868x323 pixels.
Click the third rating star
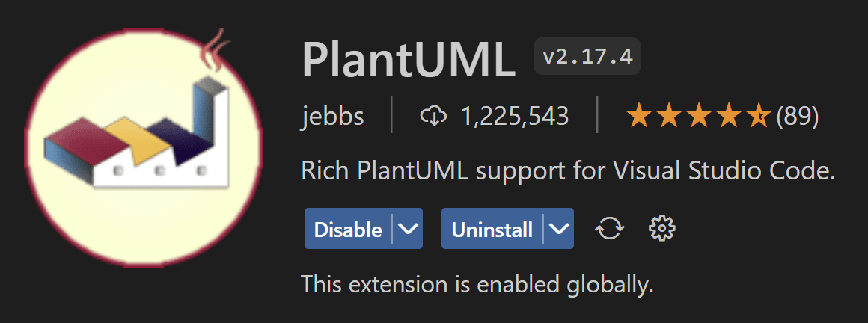pos(698,116)
